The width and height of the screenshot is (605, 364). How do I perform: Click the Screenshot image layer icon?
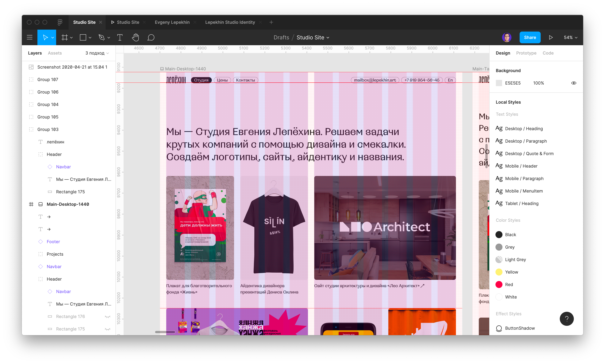point(31,67)
